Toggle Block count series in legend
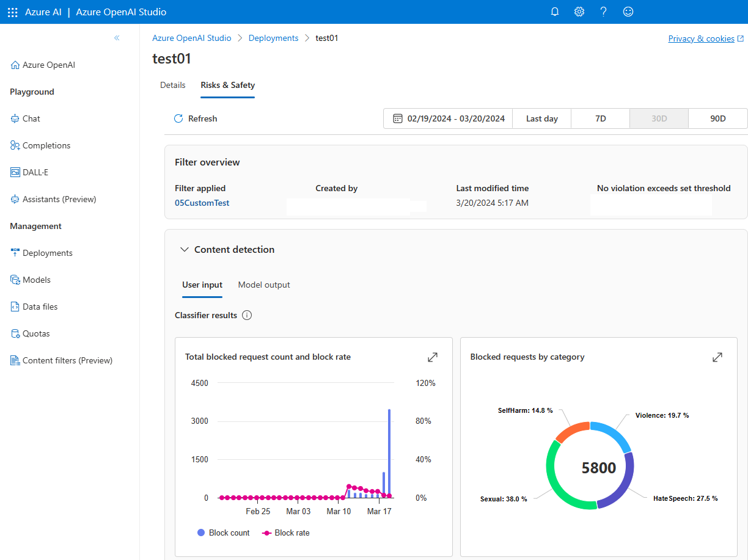The image size is (748, 560). [x=224, y=533]
